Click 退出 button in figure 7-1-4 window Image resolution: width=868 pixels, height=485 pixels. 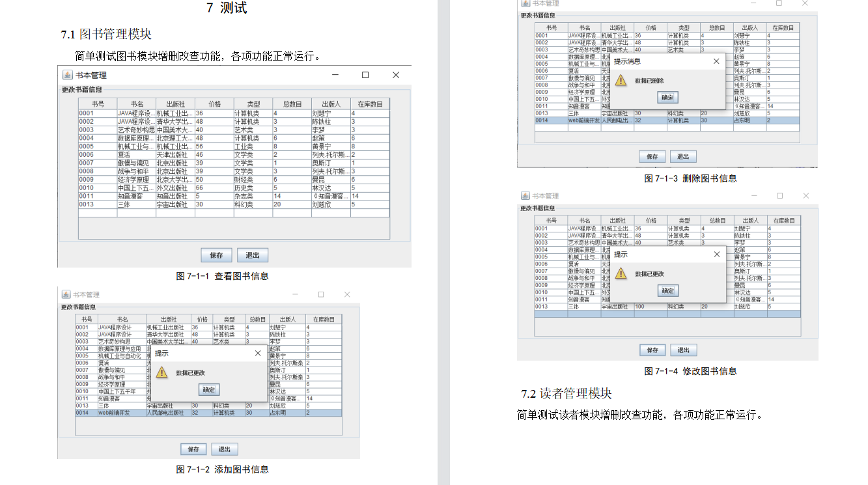(683, 350)
